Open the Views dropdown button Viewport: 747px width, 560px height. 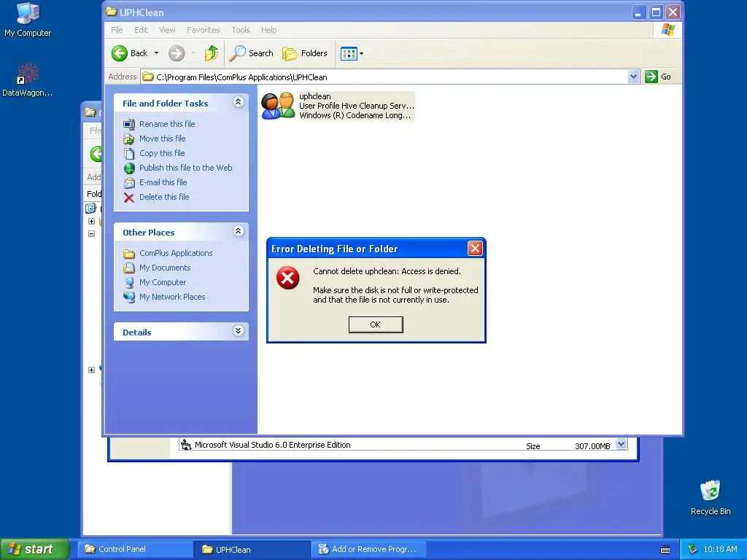[352, 53]
